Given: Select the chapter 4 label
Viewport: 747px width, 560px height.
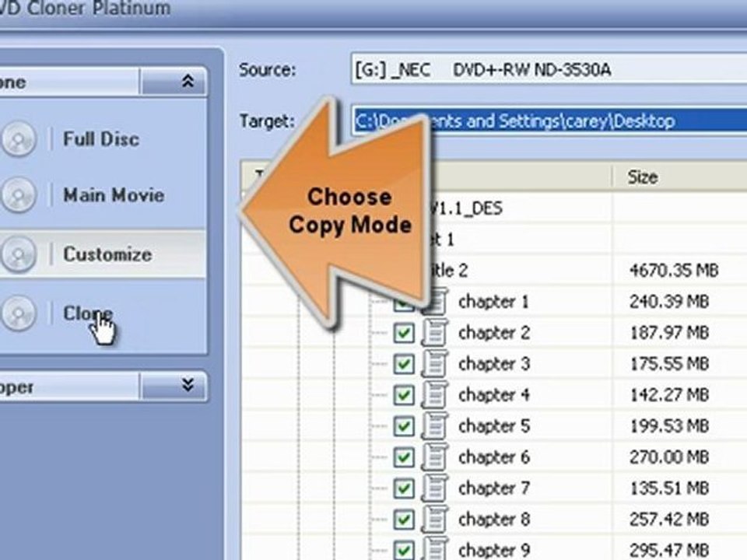Looking at the screenshot, I should tap(493, 395).
